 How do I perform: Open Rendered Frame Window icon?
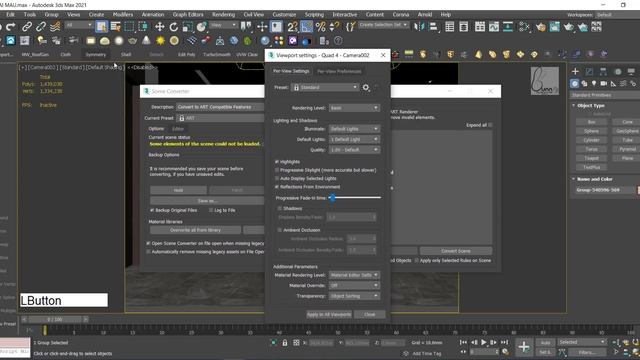555,27
